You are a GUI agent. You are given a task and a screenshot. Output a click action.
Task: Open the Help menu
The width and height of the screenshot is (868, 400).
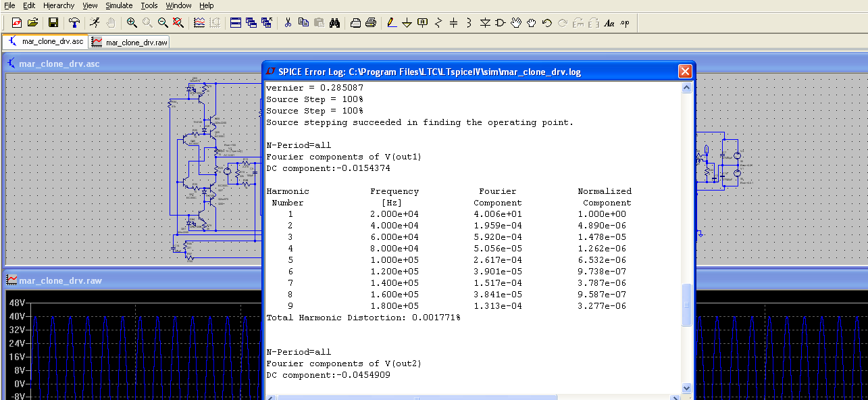pos(207,5)
